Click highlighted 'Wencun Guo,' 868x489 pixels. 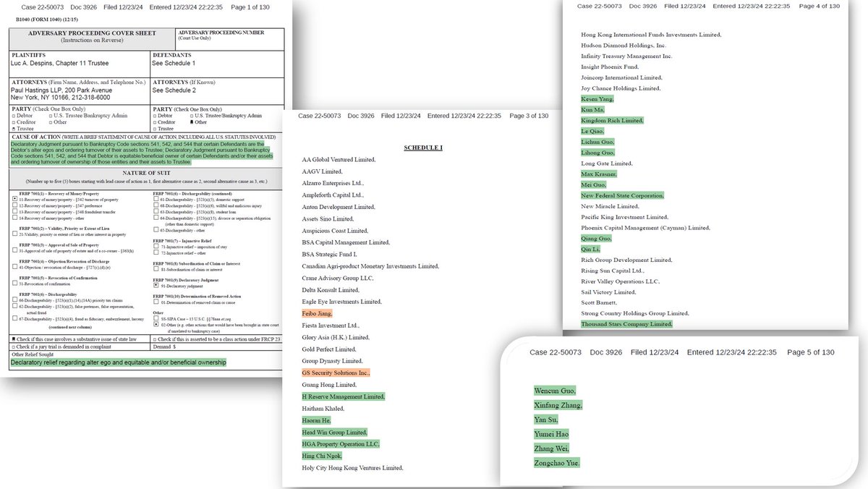point(555,391)
